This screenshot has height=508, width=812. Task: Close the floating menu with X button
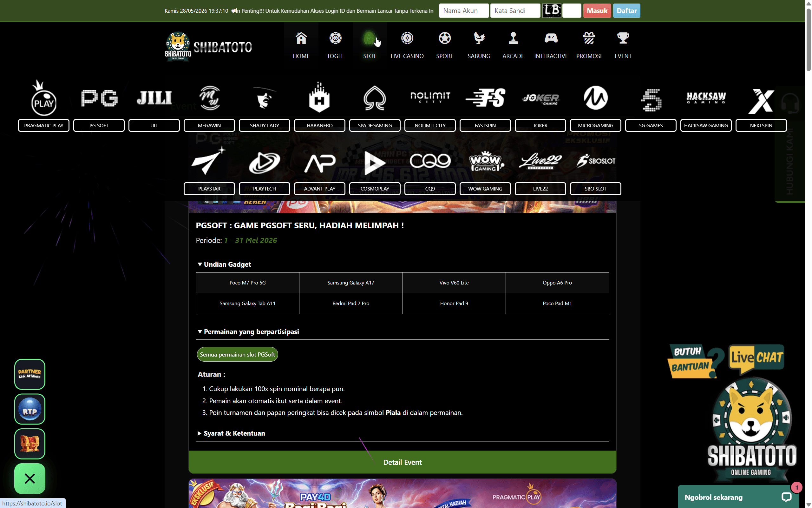[30, 478]
